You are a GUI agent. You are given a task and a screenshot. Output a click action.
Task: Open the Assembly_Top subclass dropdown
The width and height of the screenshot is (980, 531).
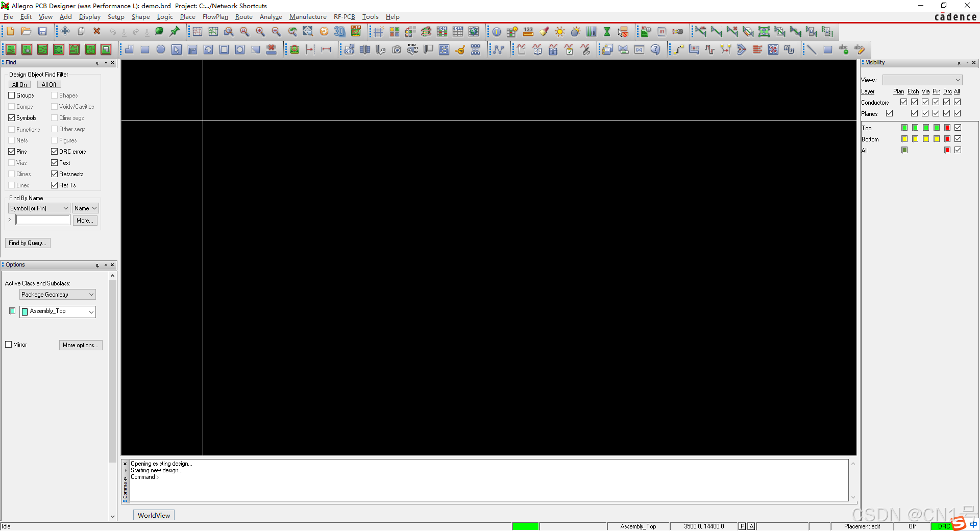[x=58, y=311]
